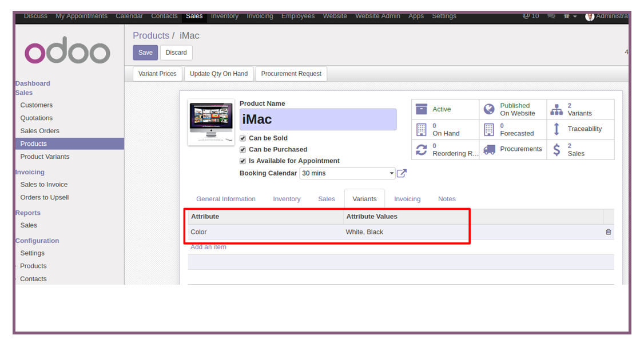Delete the Color attribute row via trash icon
This screenshot has height=347, width=644.
tap(609, 232)
